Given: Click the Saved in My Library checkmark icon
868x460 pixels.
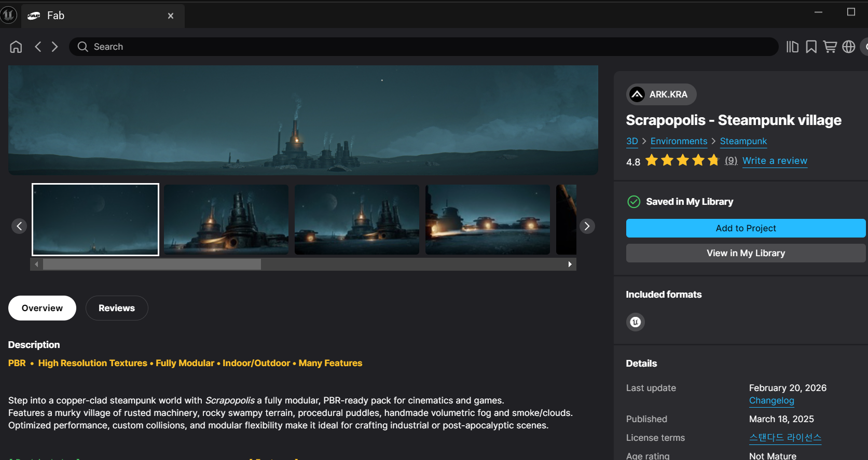Looking at the screenshot, I should 633,202.
